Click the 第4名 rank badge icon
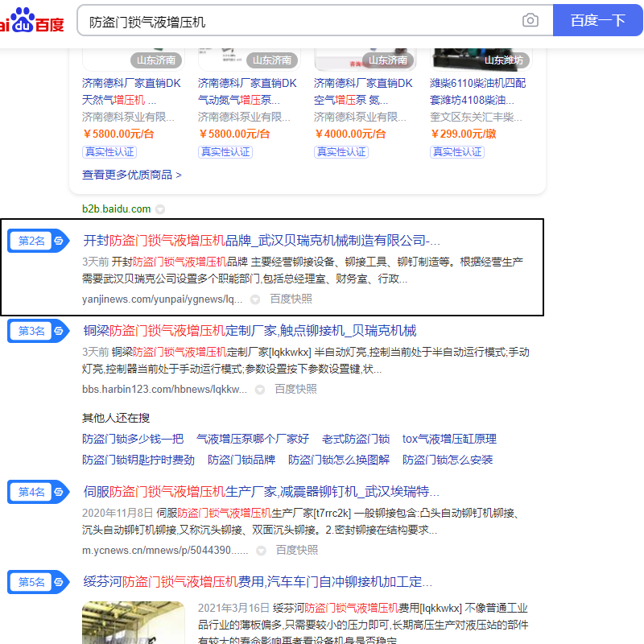 38,492
